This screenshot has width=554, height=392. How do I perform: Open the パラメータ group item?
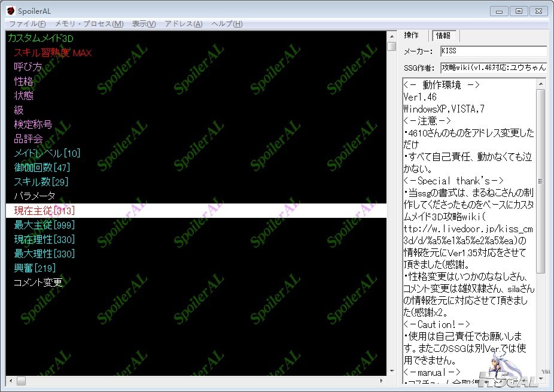coord(34,196)
